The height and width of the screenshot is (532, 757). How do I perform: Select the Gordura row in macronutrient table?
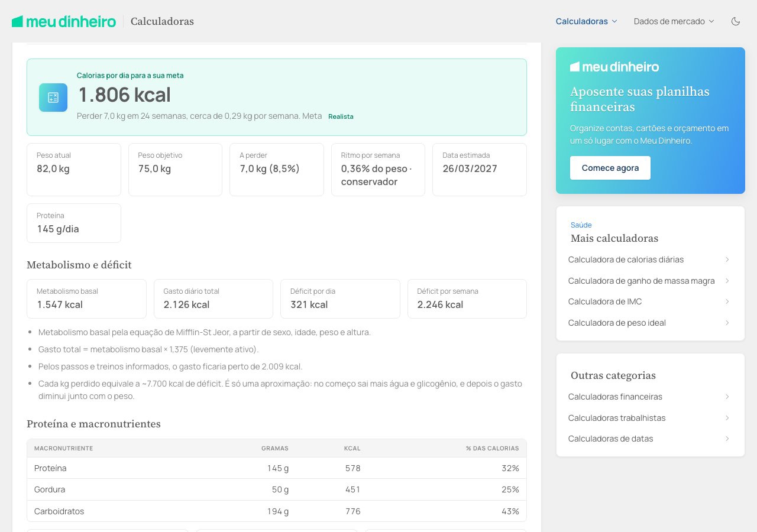click(277, 489)
